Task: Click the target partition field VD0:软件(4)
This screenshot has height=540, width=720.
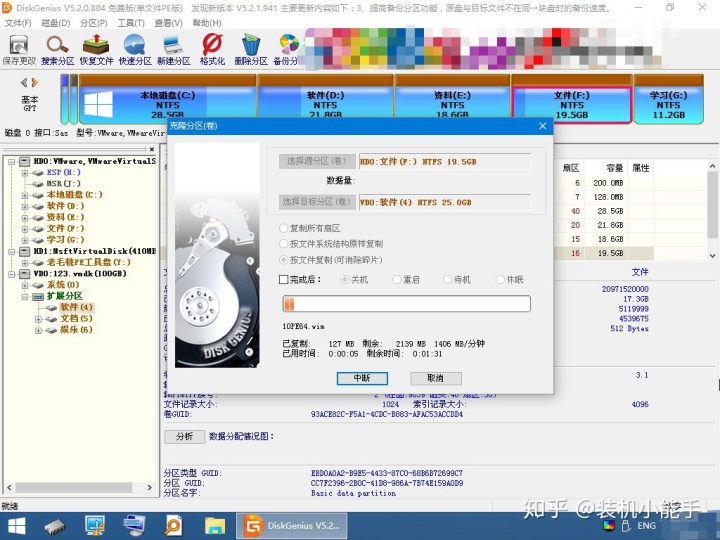Action: click(445, 202)
